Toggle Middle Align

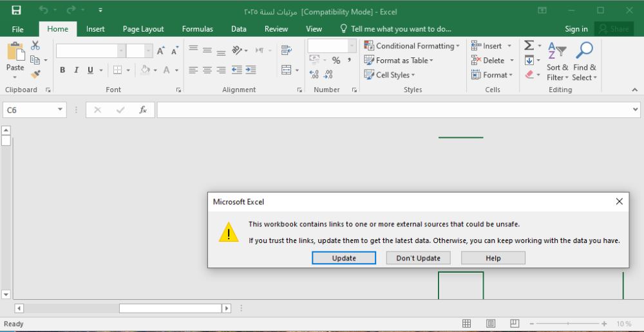pos(207,50)
